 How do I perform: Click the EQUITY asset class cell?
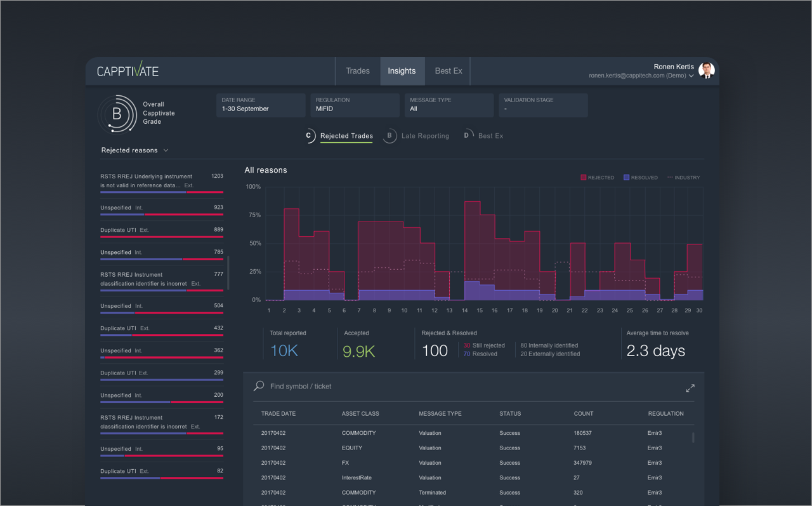point(352,448)
